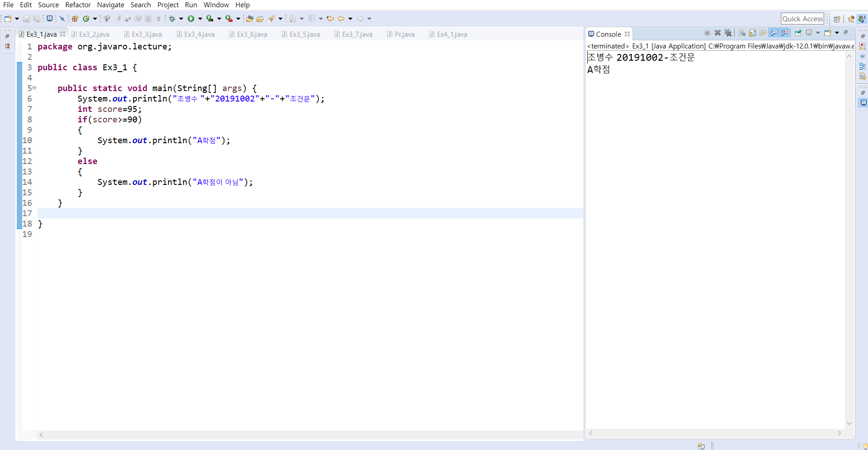This screenshot has height=450, width=868.
Task: Click the New file wizard icon
Action: point(8,19)
